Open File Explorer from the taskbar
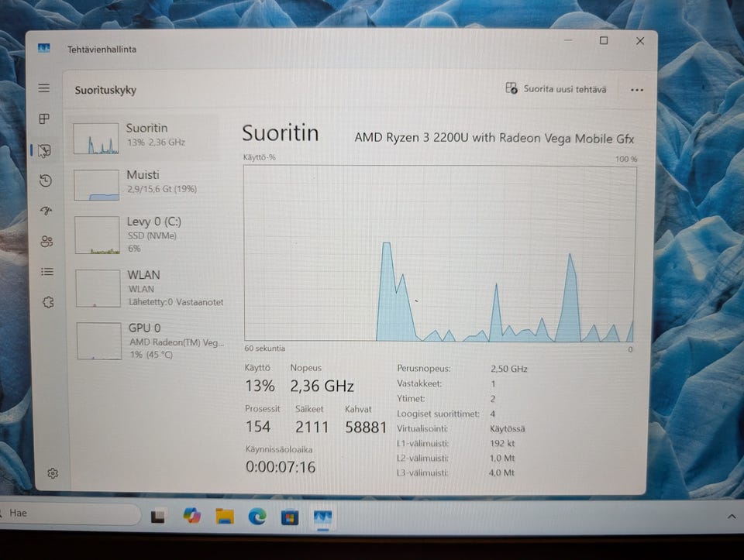The image size is (744, 560). [225, 517]
